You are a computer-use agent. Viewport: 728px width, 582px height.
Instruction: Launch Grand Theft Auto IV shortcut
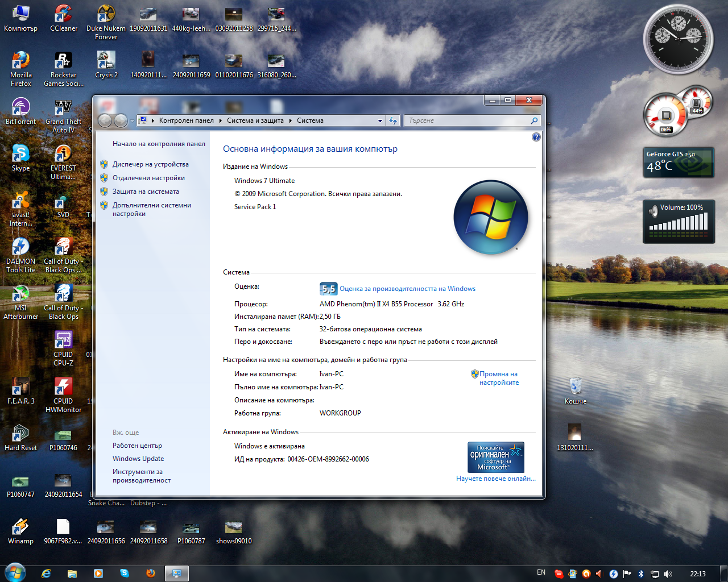[63, 115]
